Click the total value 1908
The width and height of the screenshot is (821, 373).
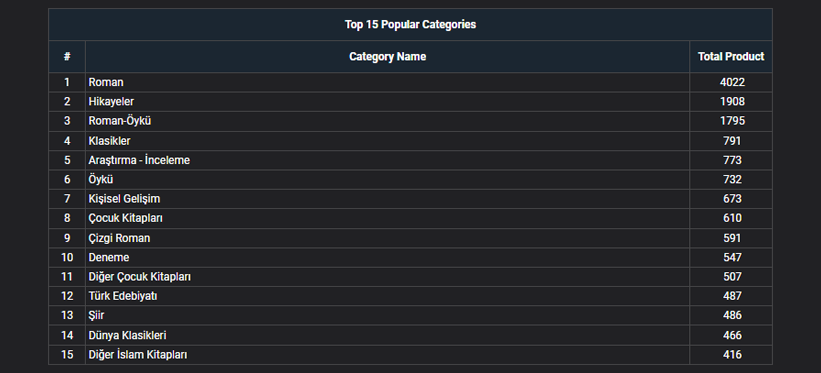pyautogui.click(x=732, y=102)
